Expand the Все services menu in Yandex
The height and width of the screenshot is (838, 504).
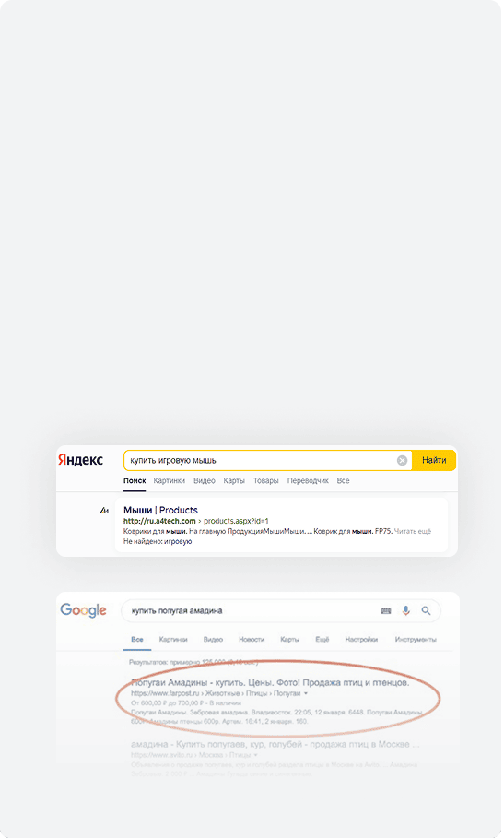[x=345, y=483]
